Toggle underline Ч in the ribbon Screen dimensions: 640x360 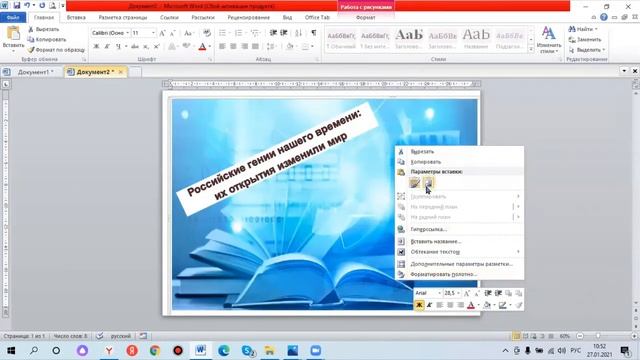coord(118,47)
